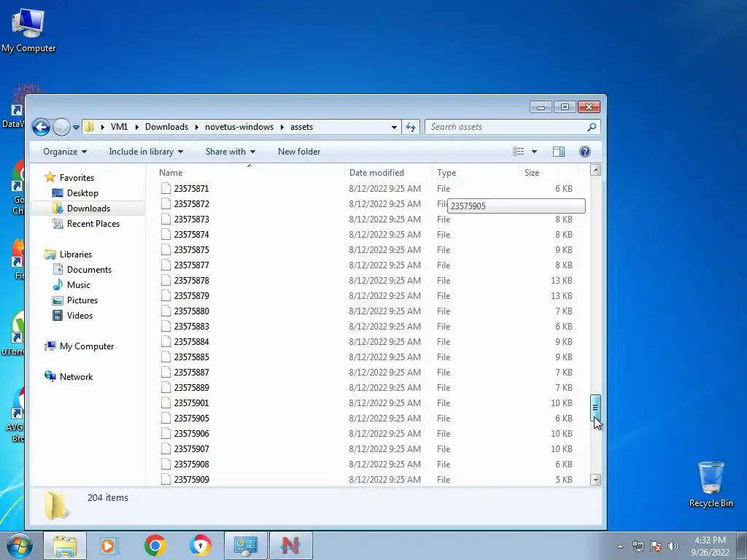Select file 23575874

[191, 234]
